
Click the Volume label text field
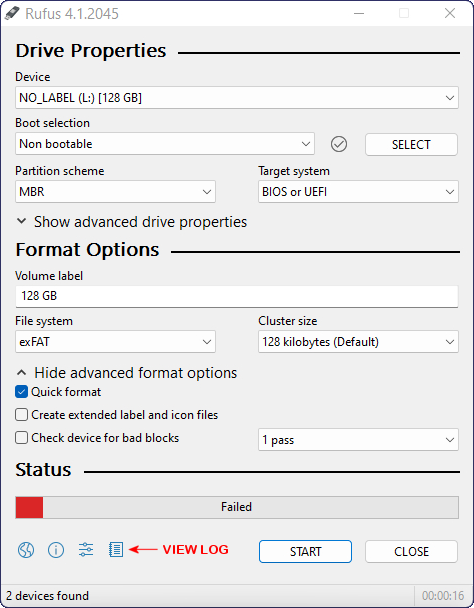(x=237, y=296)
